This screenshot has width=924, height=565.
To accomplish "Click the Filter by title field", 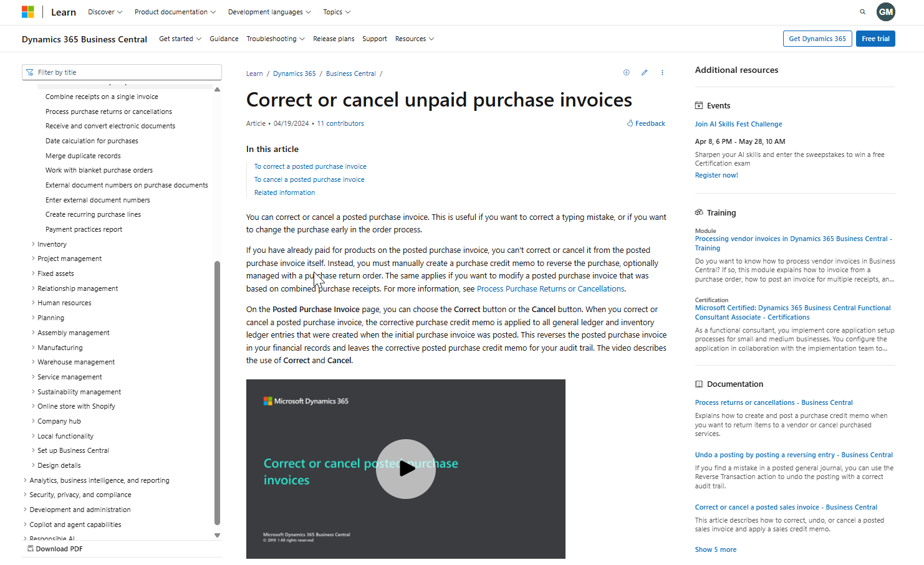I will pyautogui.click(x=122, y=72).
